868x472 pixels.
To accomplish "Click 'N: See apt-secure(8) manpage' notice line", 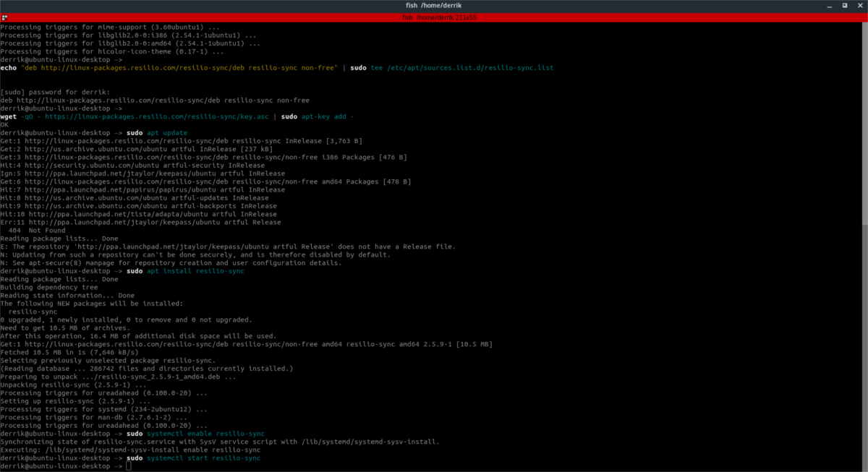I will pos(171,262).
